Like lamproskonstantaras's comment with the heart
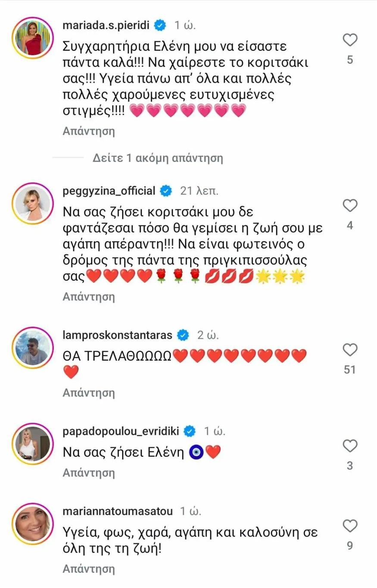 [x=350, y=350]
